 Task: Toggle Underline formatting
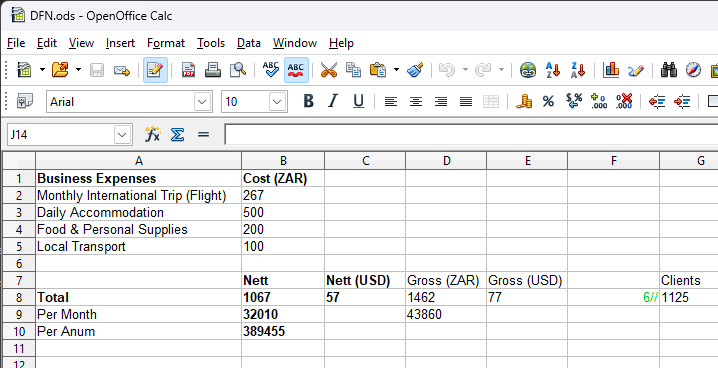pyautogui.click(x=359, y=101)
